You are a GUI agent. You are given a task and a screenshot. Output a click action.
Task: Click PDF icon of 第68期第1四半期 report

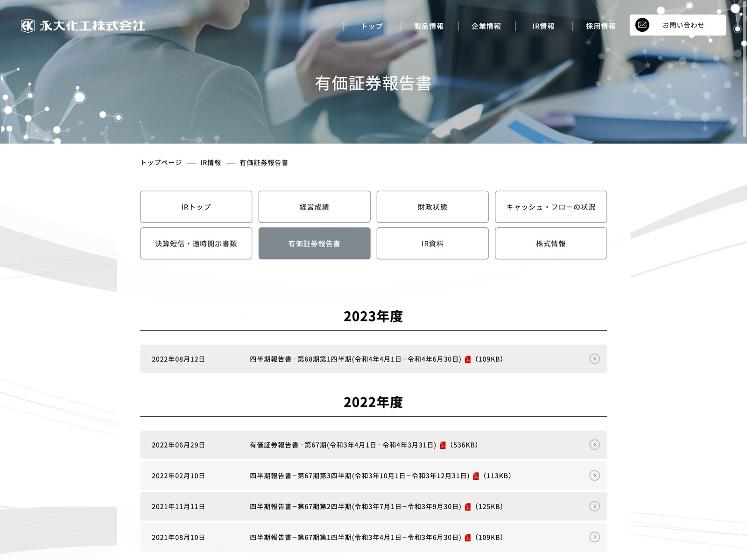click(x=468, y=359)
